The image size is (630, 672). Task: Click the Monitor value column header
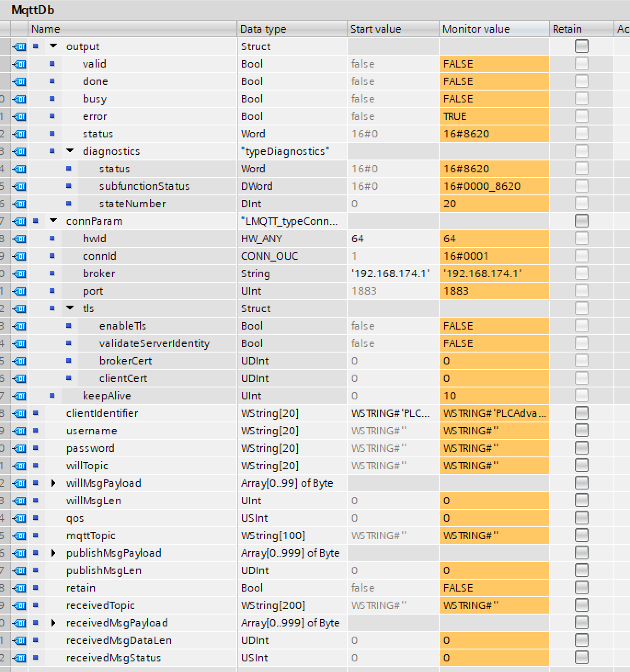point(476,29)
